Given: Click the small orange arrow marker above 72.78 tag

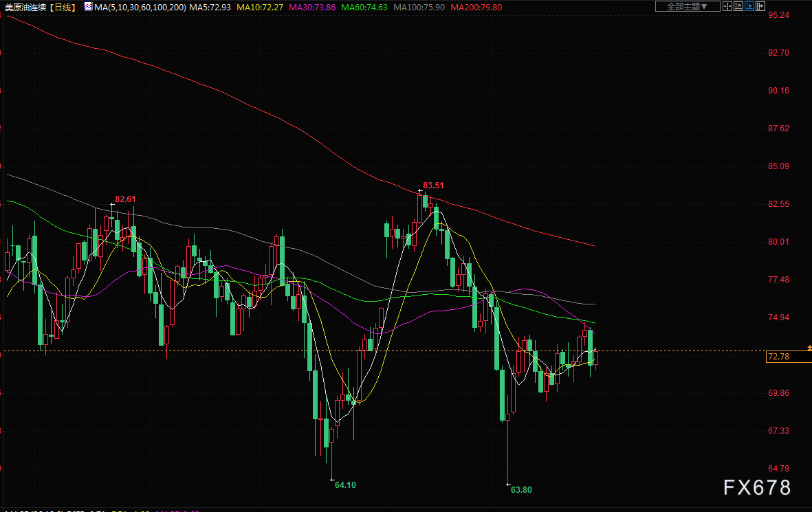Looking at the screenshot, I should (809, 348).
